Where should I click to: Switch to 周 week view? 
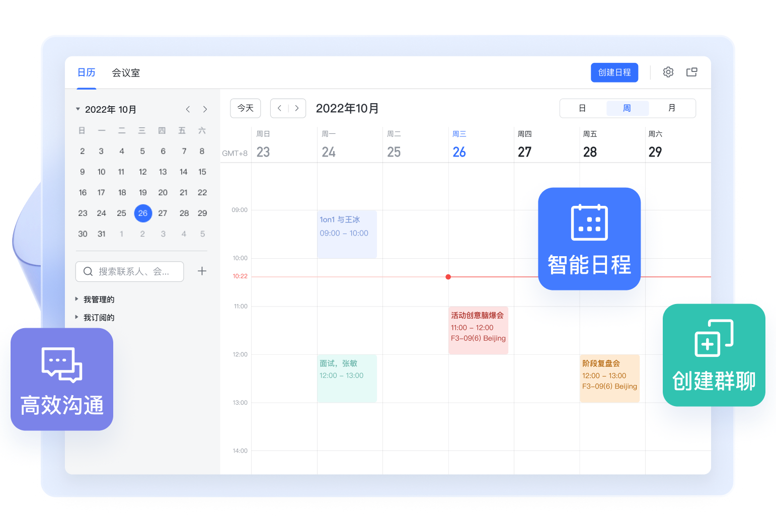(x=627, y=108)
